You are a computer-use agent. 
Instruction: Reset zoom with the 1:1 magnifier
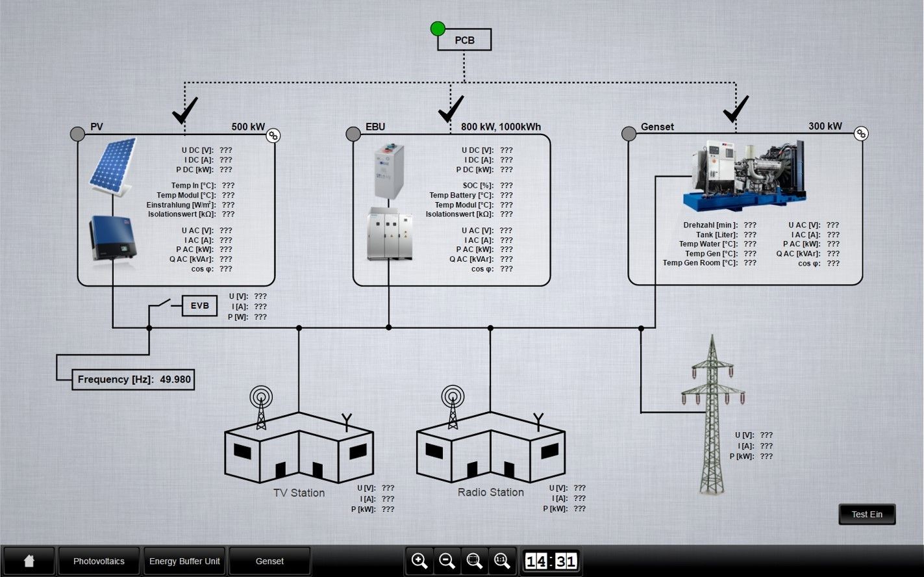(501, 561)
